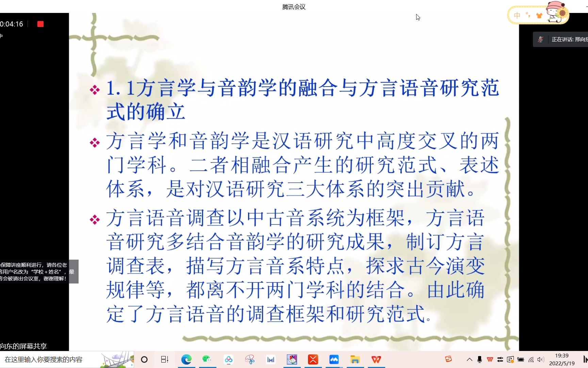
Task: Click the 腾讯会议 window title
Action: [x=294, y=7]
